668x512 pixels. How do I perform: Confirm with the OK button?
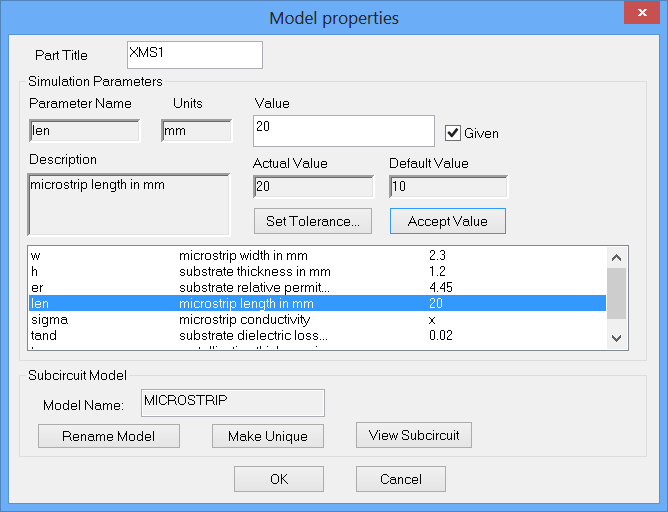(x=279, y=479)
